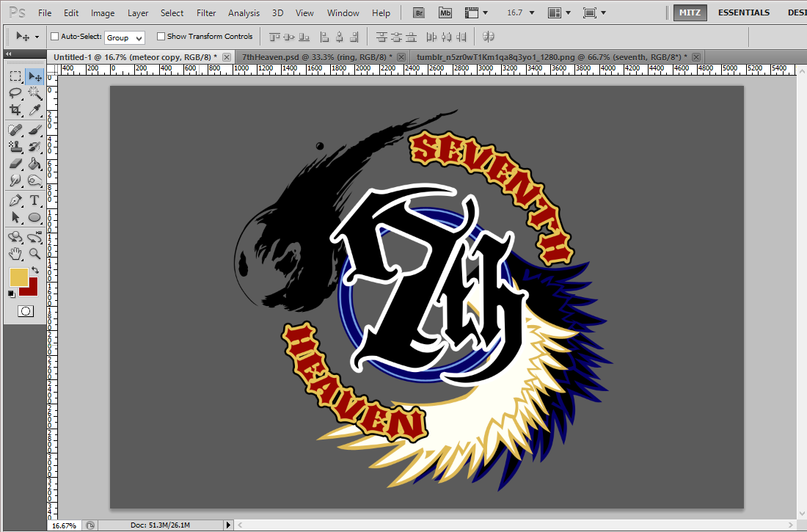Click Distribute Bottom Edges button
This screenshot has width=807, height=532.
(x=411, y=37)
